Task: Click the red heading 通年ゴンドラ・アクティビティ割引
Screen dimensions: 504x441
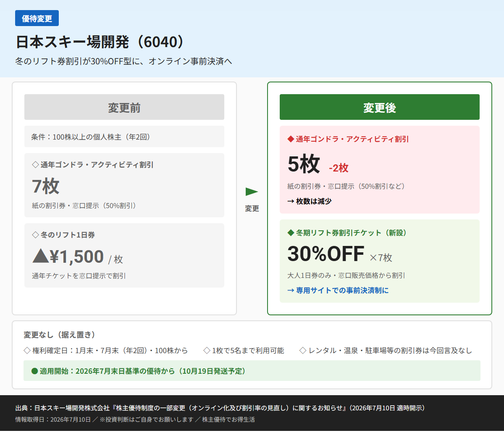Action: click(352, 139)
